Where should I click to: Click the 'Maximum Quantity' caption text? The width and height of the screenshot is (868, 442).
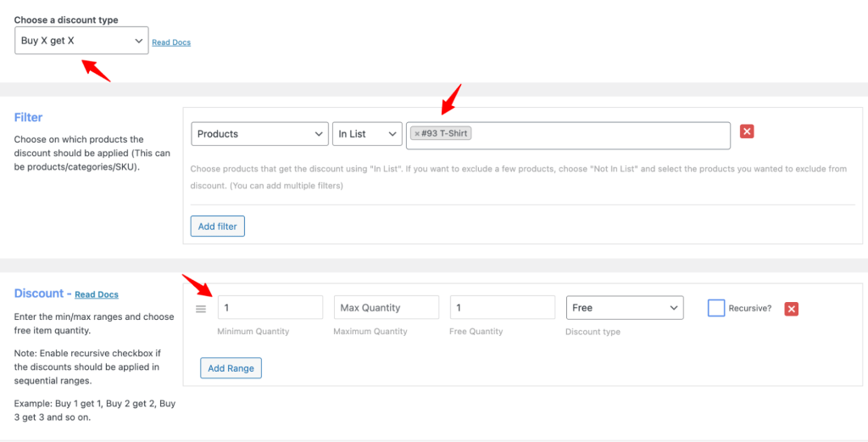tap(370, 331)
